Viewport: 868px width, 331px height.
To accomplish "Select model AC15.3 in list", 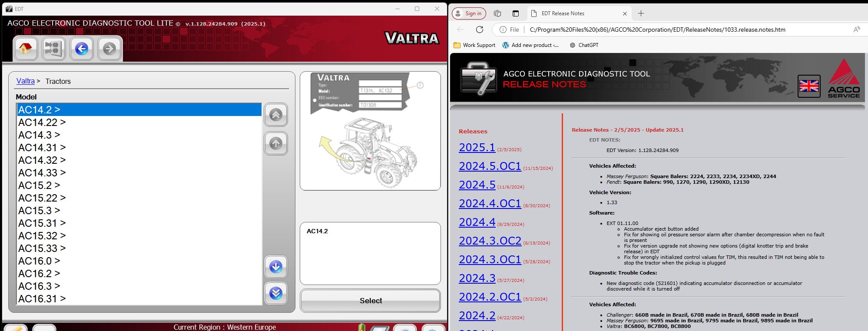I will [x=139, y=211].
